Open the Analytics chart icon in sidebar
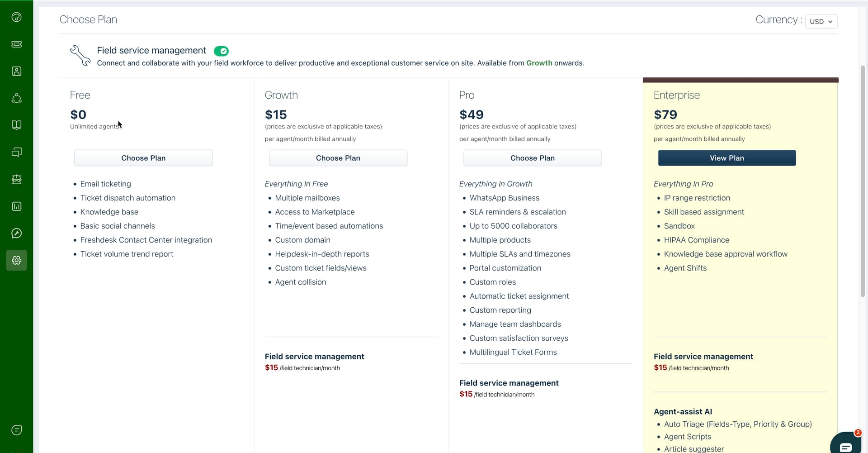 (16, 206)
